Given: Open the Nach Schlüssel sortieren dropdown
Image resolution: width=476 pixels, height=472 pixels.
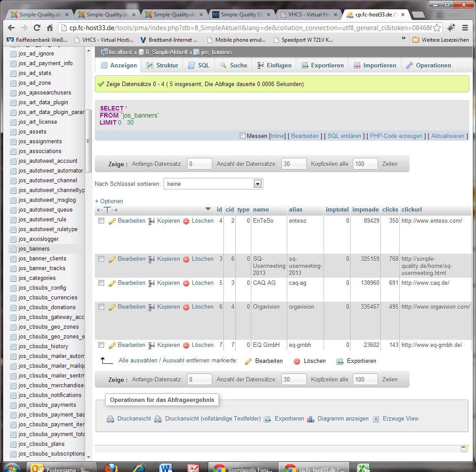Looking at the screenshot, I should (x=213, y=184).
